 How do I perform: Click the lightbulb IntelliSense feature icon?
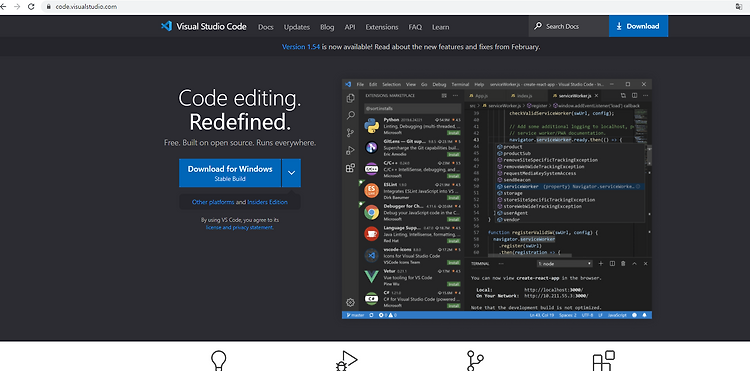219,361
